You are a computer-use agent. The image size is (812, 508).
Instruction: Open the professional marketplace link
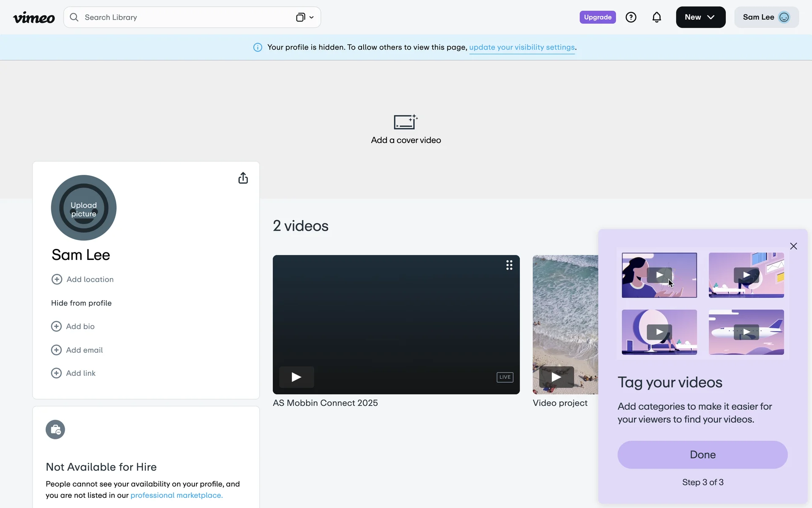[176, 495]
